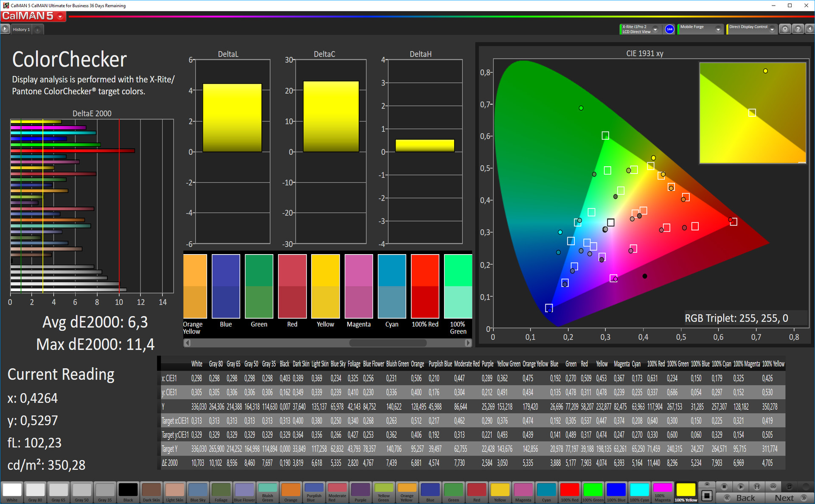This screenshot has width=815, height=504.
Task: Select the 100% Red bottom swatch
Action: (x=570, y=492)
